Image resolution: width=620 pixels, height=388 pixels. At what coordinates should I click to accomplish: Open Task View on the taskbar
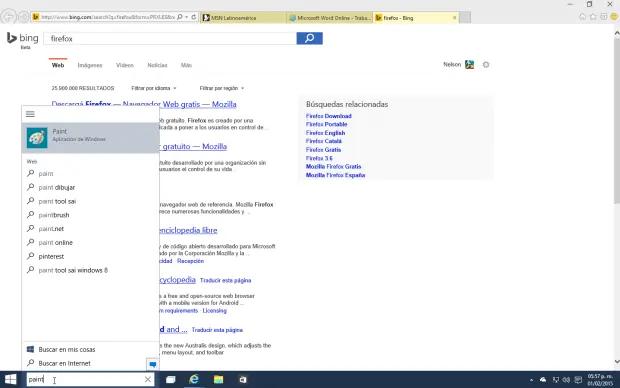tap(170, 380)
